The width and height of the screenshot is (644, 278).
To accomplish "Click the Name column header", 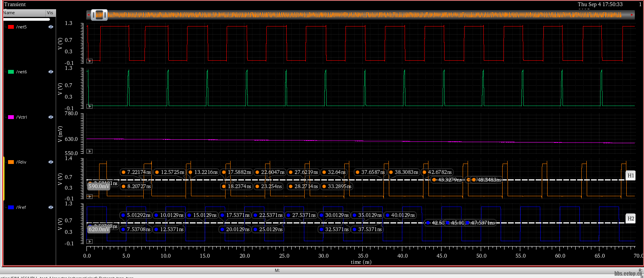I will point(24,13).
